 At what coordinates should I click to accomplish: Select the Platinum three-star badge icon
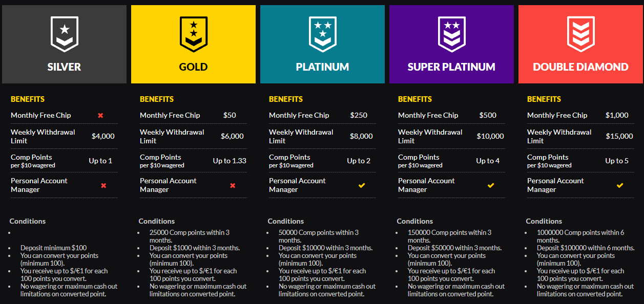click(322, 34)
